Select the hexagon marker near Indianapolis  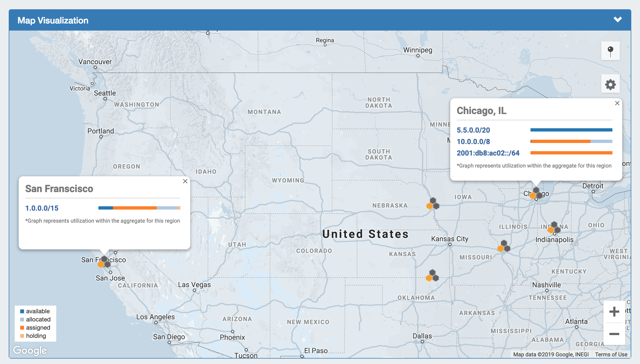tap(554, 228)
